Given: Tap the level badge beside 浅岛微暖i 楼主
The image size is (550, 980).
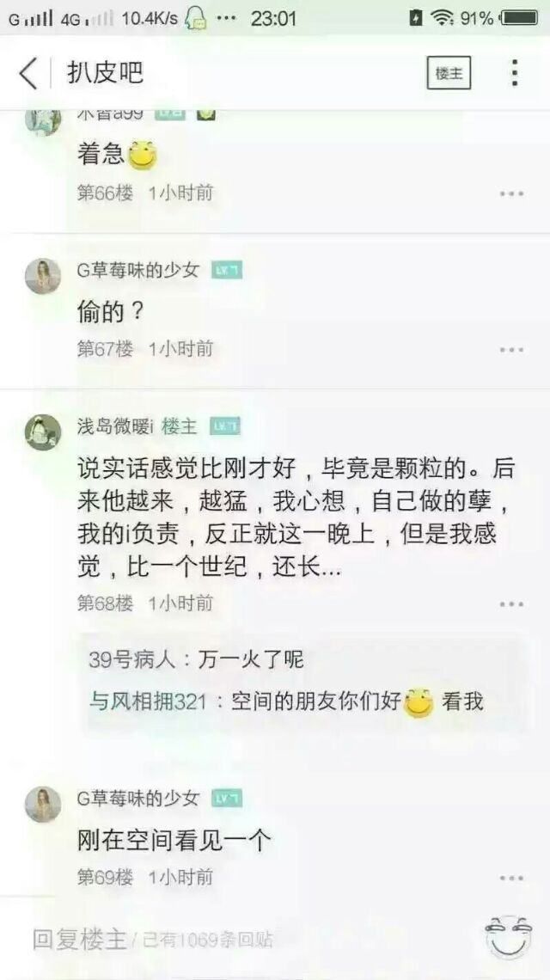Looking at the screenshot, I should pos(225,426).
